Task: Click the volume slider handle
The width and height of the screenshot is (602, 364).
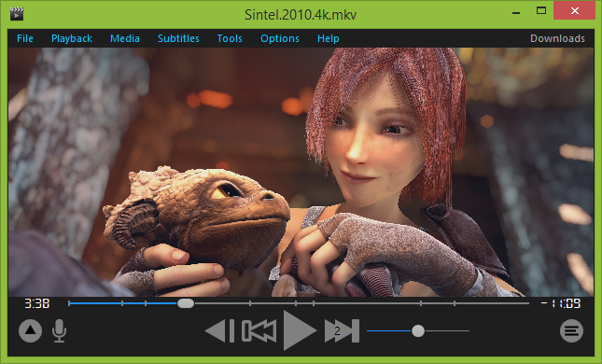Action: coord(418,330)
